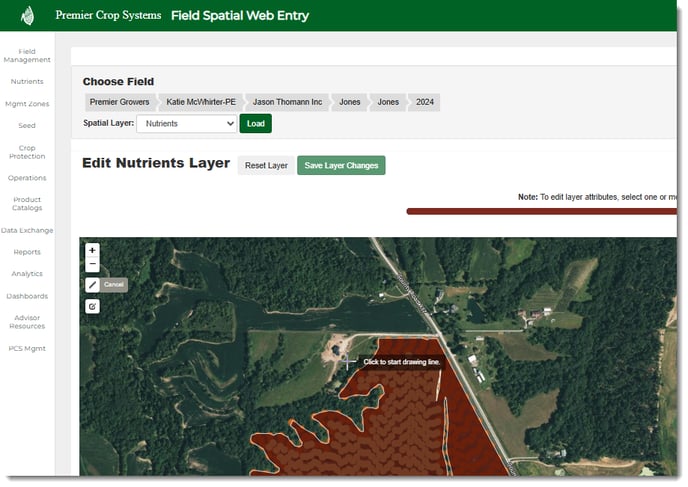Open the Spatial Layer dropdown
688x487 pixels.
click(x=185, y=124)
